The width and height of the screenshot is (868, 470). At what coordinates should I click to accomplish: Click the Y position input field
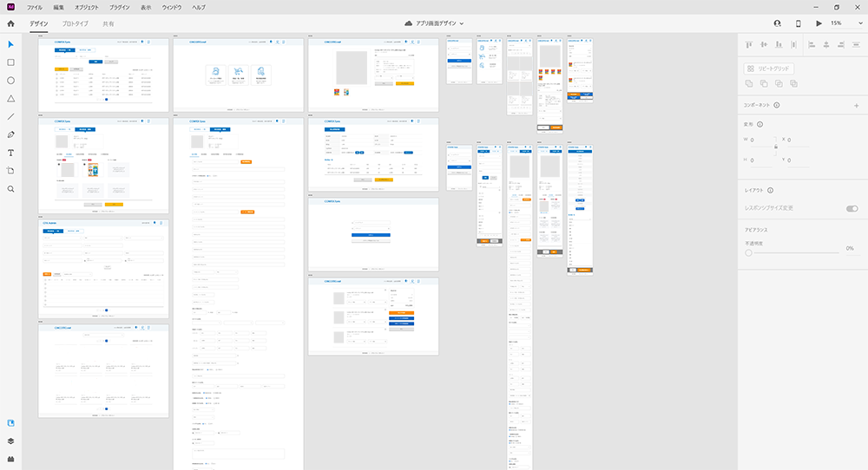coord(799,161)
